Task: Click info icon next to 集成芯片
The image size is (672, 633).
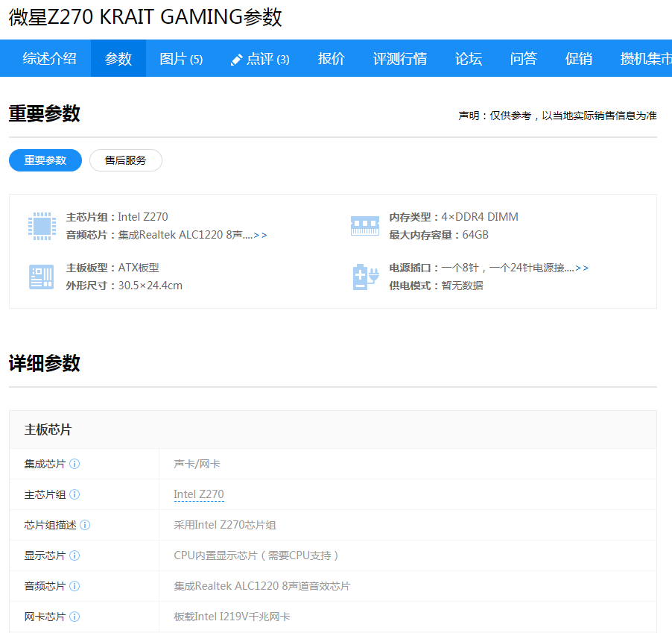Action: 75,464
